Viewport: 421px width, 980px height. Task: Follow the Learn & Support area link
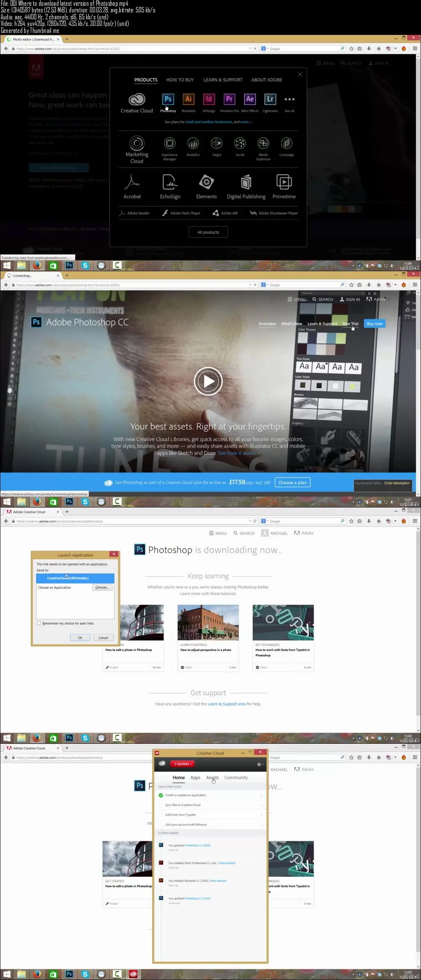pos(227,704)
